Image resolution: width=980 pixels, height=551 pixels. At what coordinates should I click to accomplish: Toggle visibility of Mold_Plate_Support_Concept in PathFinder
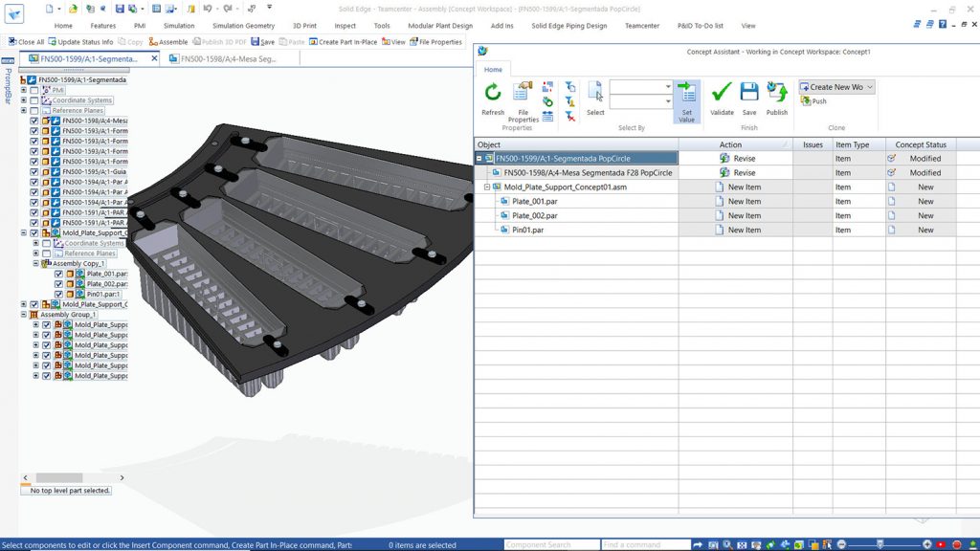click(x=35, y=232)
